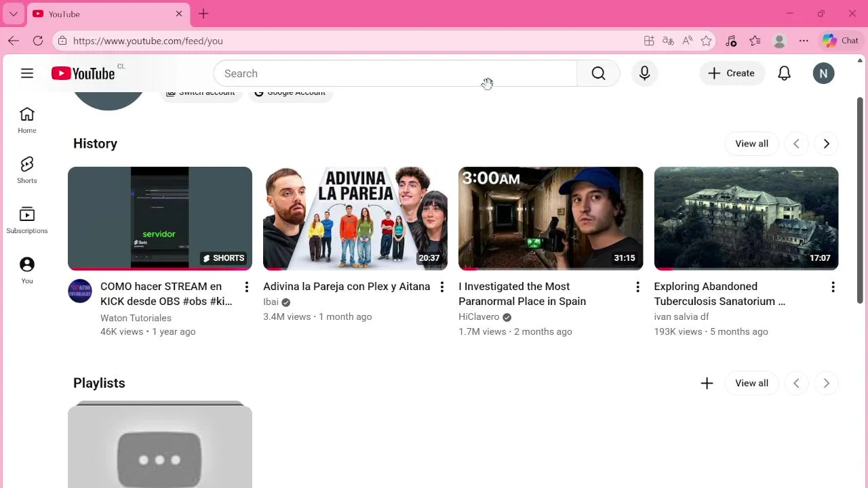Image resolution: width=868 pixels, height=488 pixels.
Task: Open the YouTube hamburger guide menu
Action: tap(27, 73)
